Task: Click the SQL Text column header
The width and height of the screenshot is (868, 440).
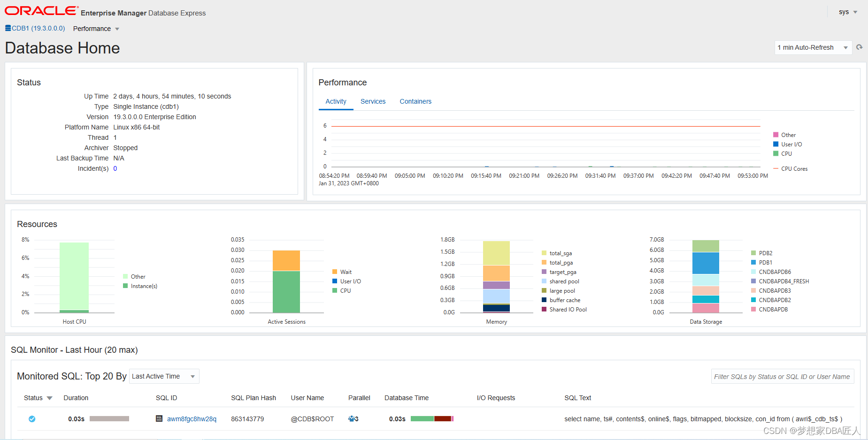Action: [x=577, y=398]
